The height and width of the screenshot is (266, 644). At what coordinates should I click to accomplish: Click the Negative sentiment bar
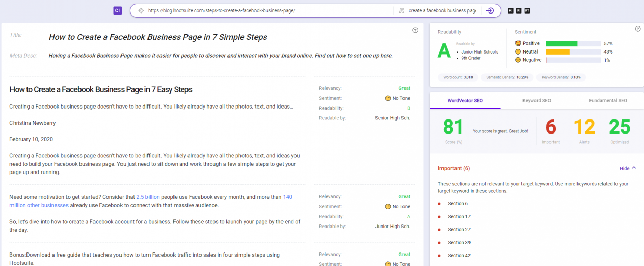[x=573, y=60]
